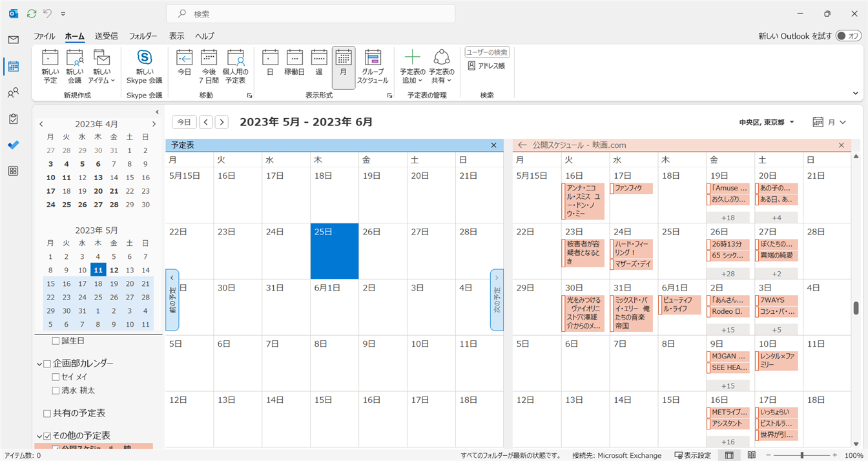Click the zoom slider in the status bar
868x461 pixels.
tap(801, 455)
